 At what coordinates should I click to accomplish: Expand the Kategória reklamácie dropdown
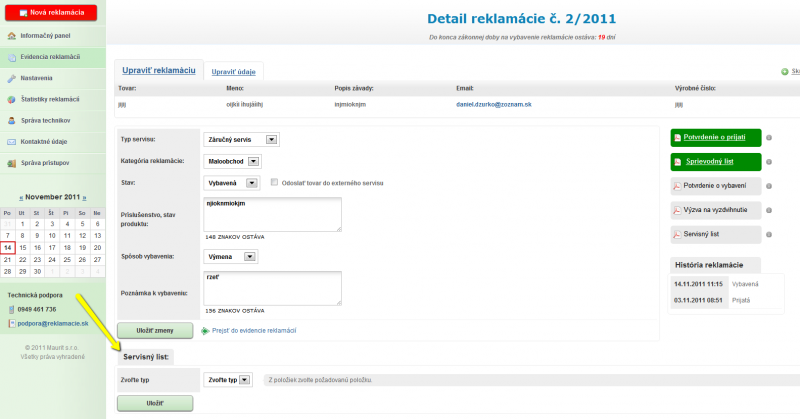(x=253, y=161)
